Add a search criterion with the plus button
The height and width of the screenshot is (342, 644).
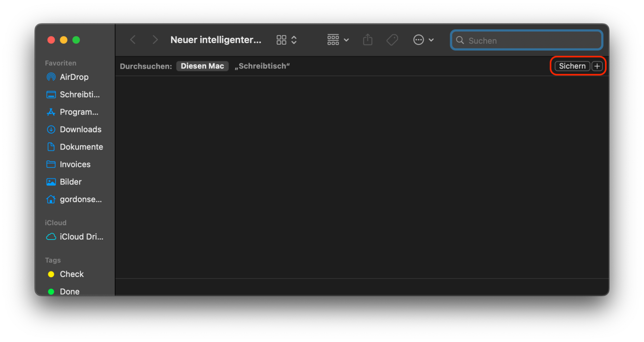coord(597,66)
